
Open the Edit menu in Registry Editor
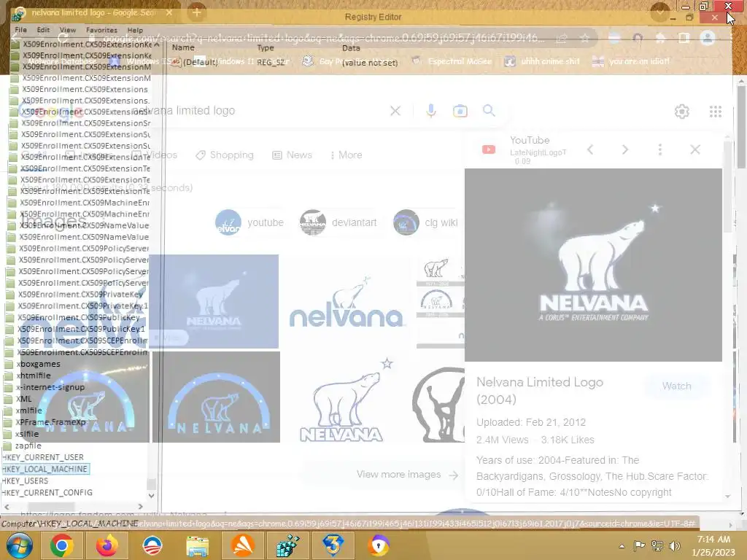click(43, 29)
